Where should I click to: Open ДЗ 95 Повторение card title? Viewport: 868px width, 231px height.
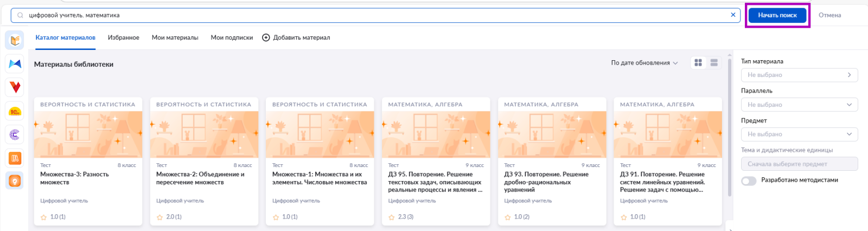coord(435,182)
